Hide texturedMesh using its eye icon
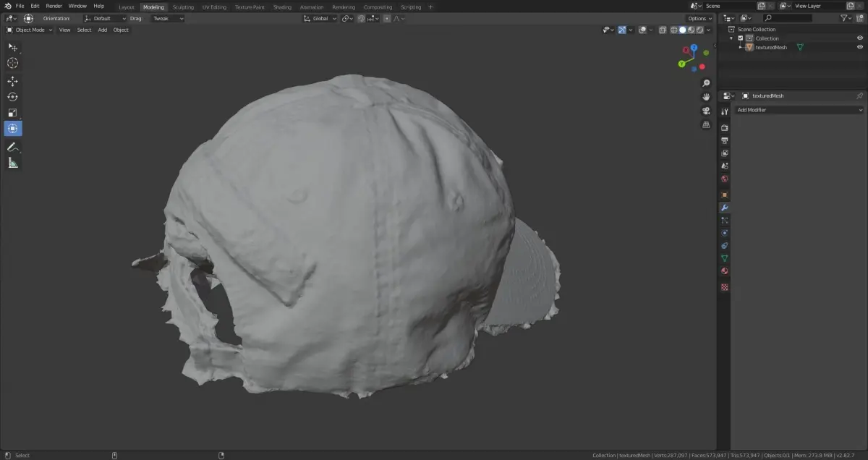 tap(859, 47)
